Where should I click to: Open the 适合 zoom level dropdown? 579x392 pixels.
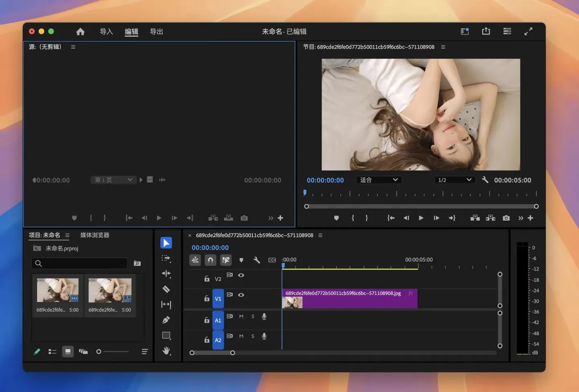[379, 180]
